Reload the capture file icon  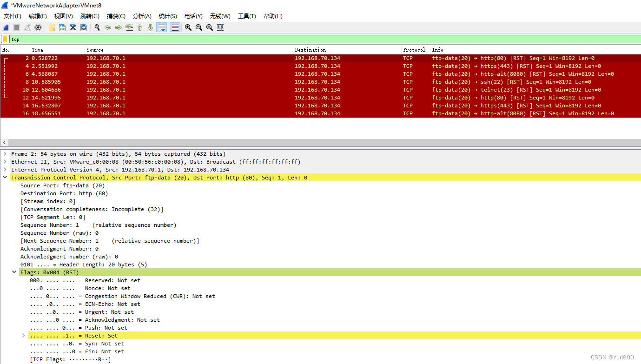84,27
